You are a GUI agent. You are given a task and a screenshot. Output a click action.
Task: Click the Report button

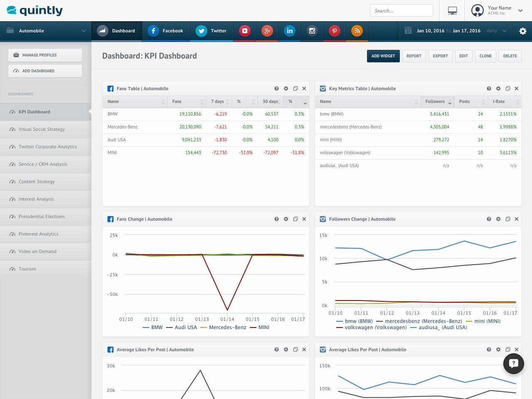pos(414,56)
